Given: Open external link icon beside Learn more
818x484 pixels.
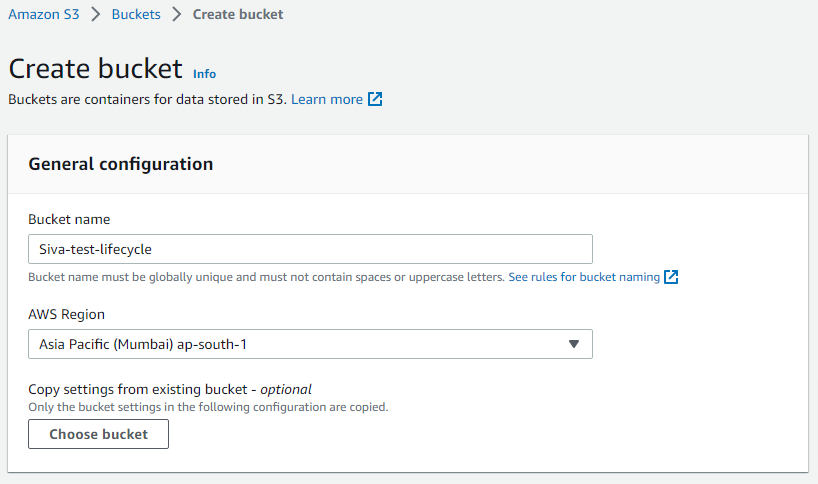Looking at the screenshot, I should click(375, 99).
